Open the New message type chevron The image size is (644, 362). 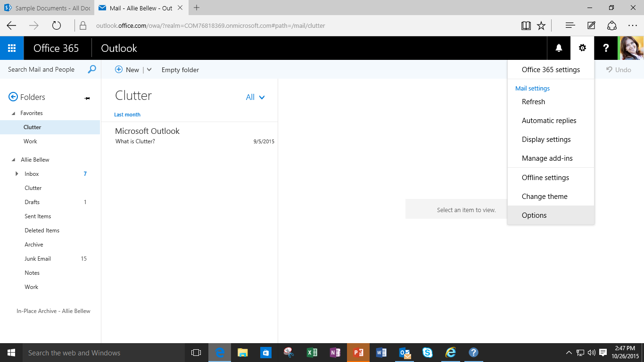point(149,69)
